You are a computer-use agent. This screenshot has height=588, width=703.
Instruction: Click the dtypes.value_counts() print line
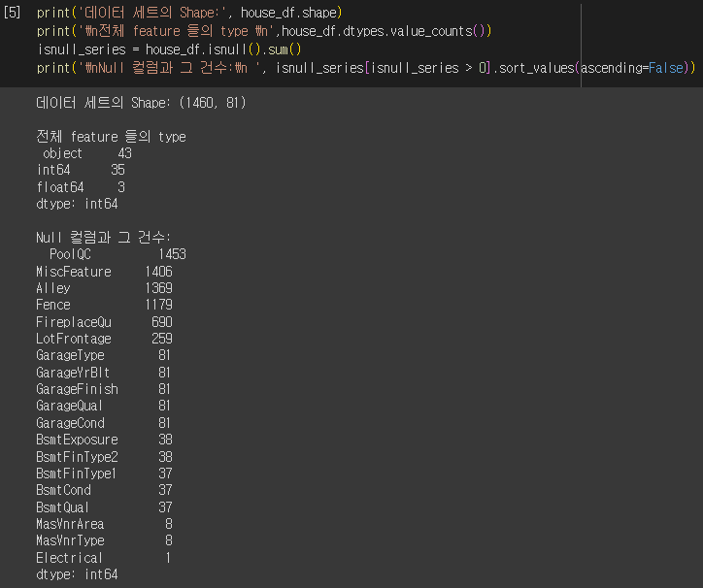pos(264,31)
